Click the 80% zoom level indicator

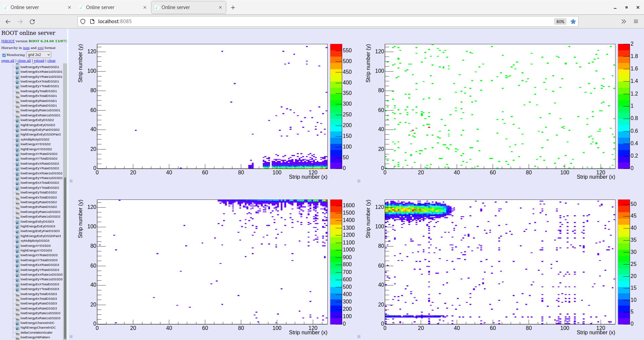click(560, 21)
